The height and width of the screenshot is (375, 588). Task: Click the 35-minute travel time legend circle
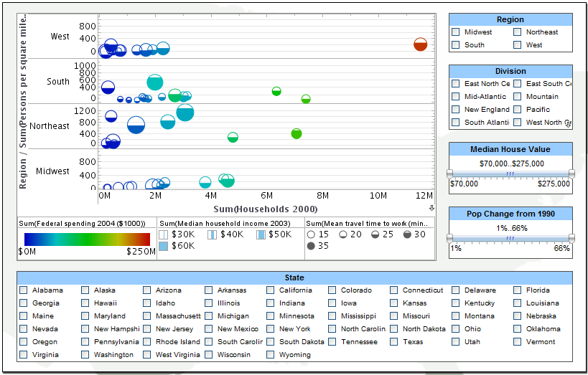[x=311, y=247]
